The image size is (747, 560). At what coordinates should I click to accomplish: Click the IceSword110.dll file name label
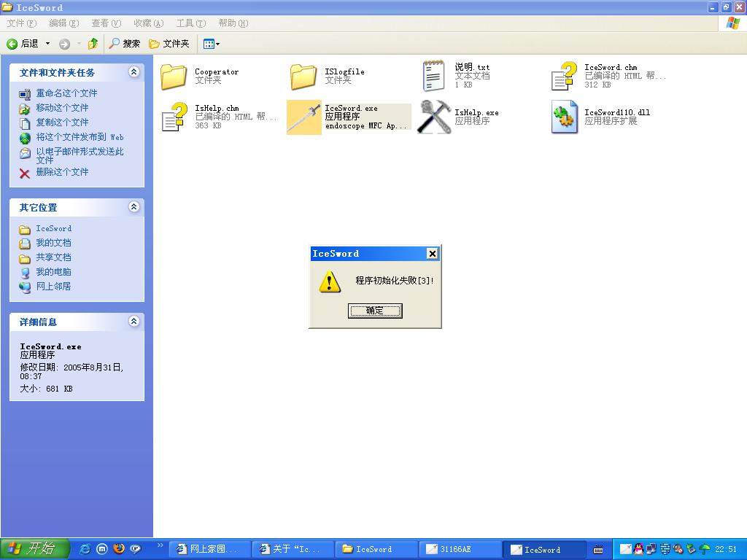point(617,112)
